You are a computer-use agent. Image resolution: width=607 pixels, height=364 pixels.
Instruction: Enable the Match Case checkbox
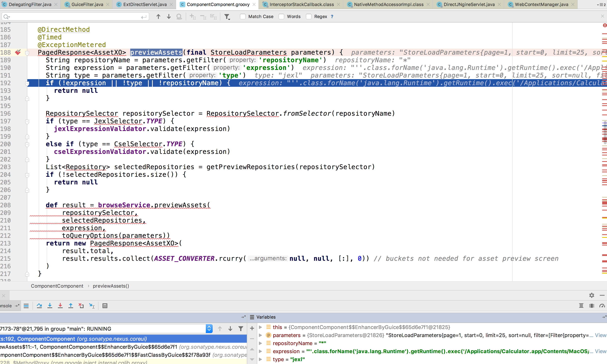(243, 16)
